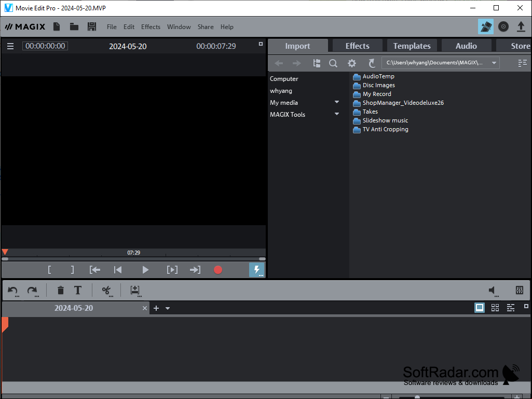
Task: Change the Media Pool list display mode
Action: click(x=523, y=63)
